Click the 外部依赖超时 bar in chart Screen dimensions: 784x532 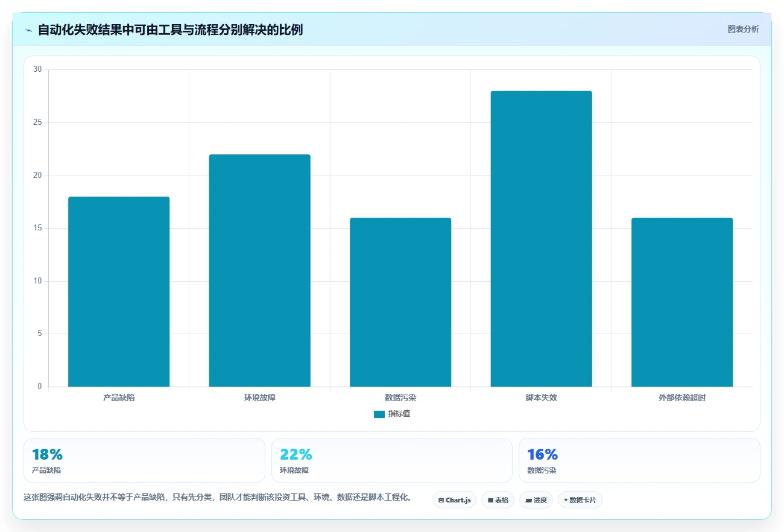[x=682, y=302]
